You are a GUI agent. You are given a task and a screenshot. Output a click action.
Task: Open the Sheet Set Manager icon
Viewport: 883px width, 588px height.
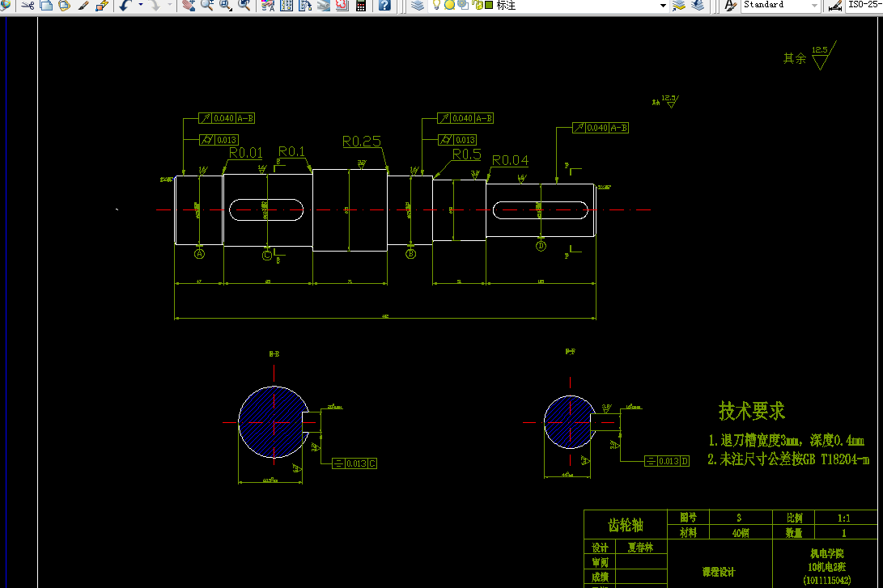point(324,6)
